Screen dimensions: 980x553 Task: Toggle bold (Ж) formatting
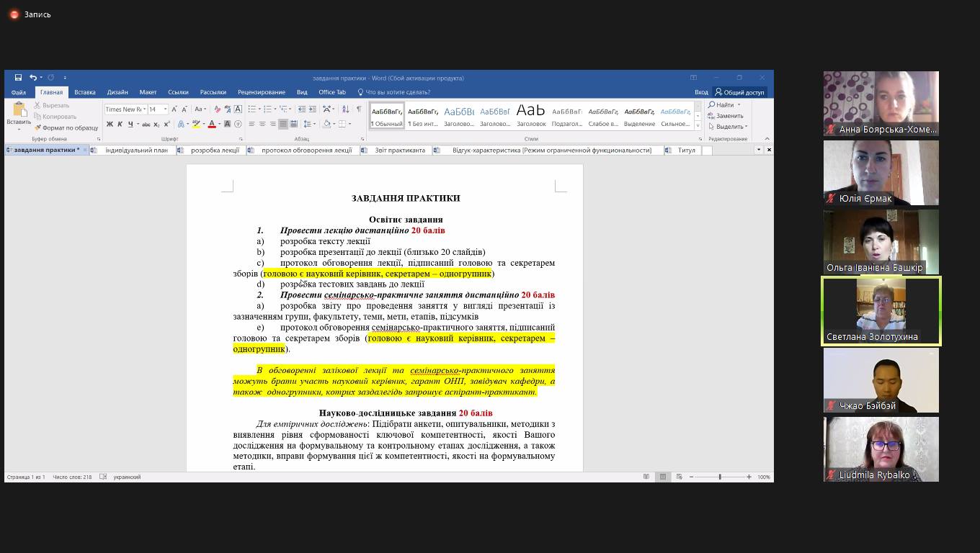click(x=110, y=125)
